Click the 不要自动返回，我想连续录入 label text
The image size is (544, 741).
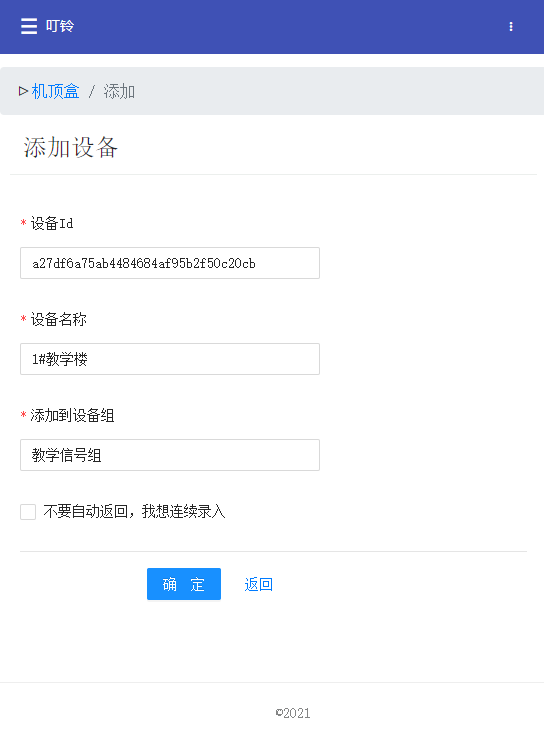(134, 511)
